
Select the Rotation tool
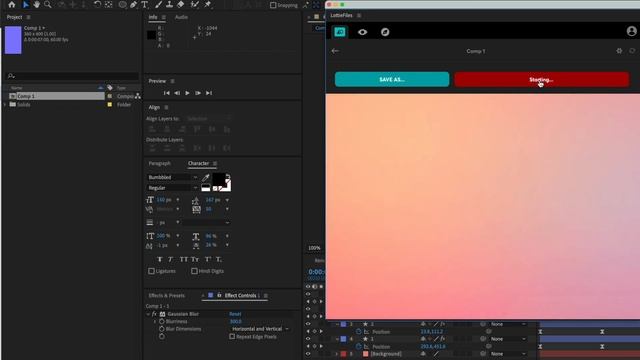click(x=97, y=4)
